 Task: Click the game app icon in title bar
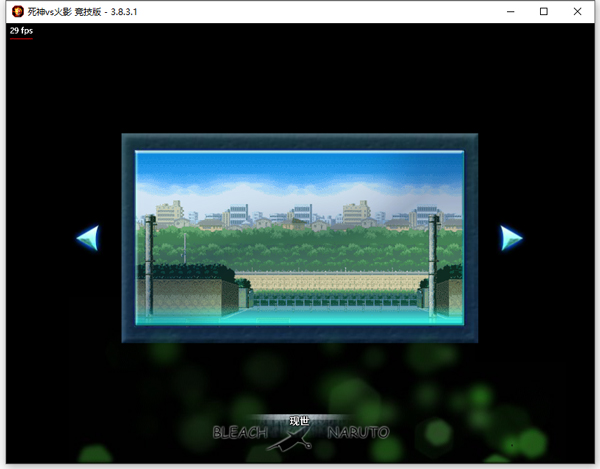click(x=17, y=11)
